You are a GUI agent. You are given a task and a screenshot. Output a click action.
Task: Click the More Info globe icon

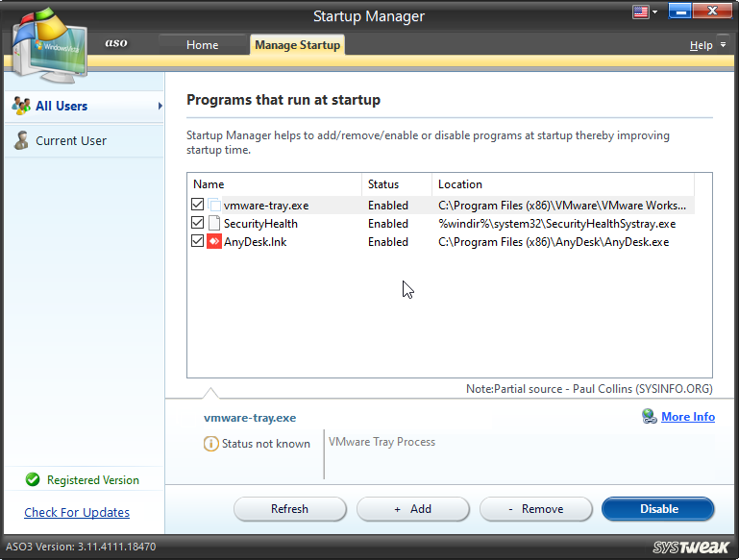[650, 417]
